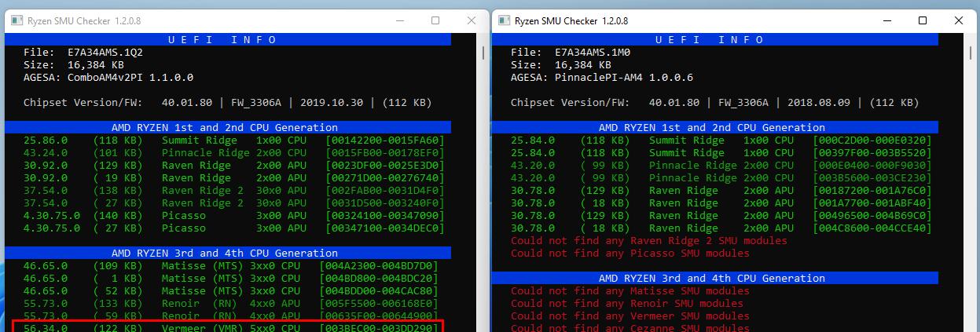Minimize the right Ryzen SMU Checker window
The width and height of the screenshot is (980, 332).
point(886,20)
